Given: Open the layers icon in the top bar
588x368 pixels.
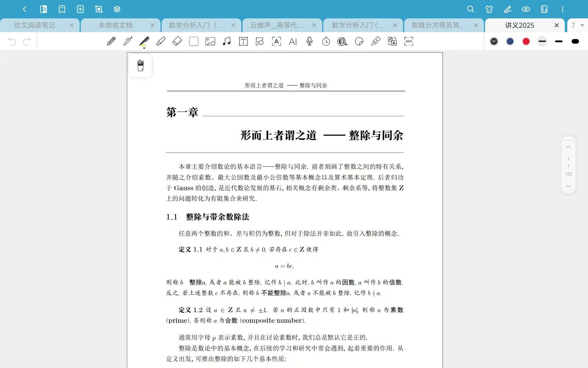Looking at the screenshot, I should [117, 9].
